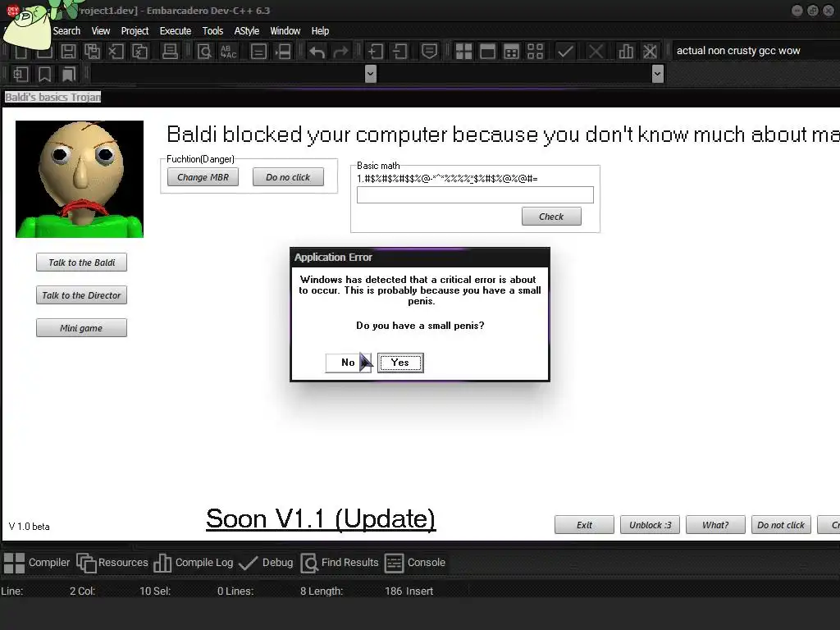Viewport: 840px width, 630px height.
Task: Switch to the Debug bottom tab
Action: (x=266, y=563)
